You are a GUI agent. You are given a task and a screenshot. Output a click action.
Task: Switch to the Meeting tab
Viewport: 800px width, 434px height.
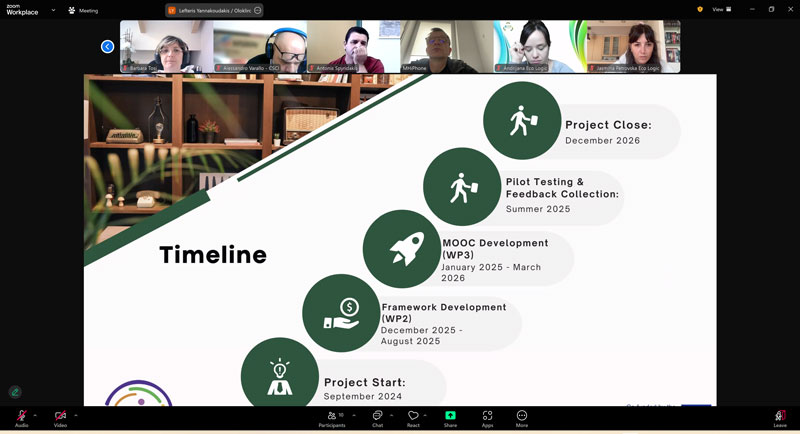[84, 10]
